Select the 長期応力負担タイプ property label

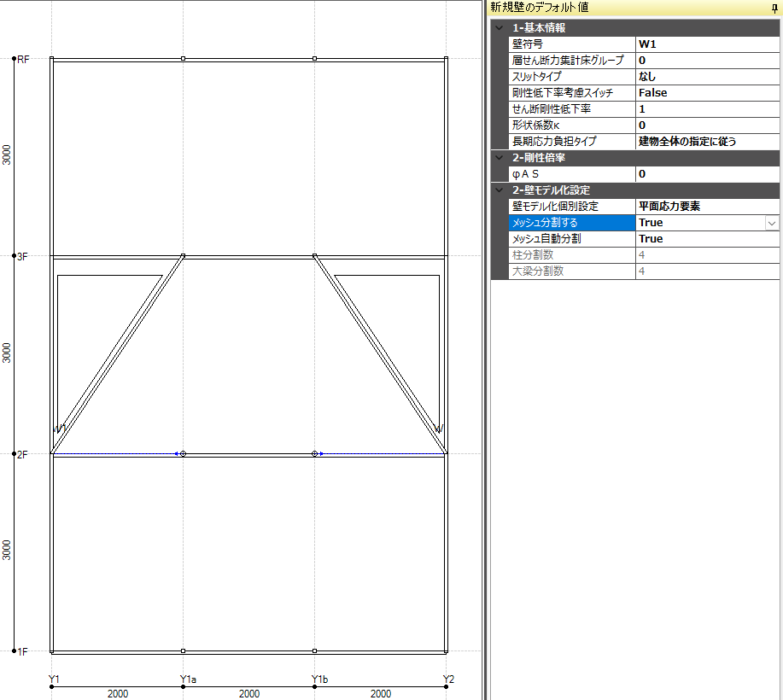(x=572, y=142)
